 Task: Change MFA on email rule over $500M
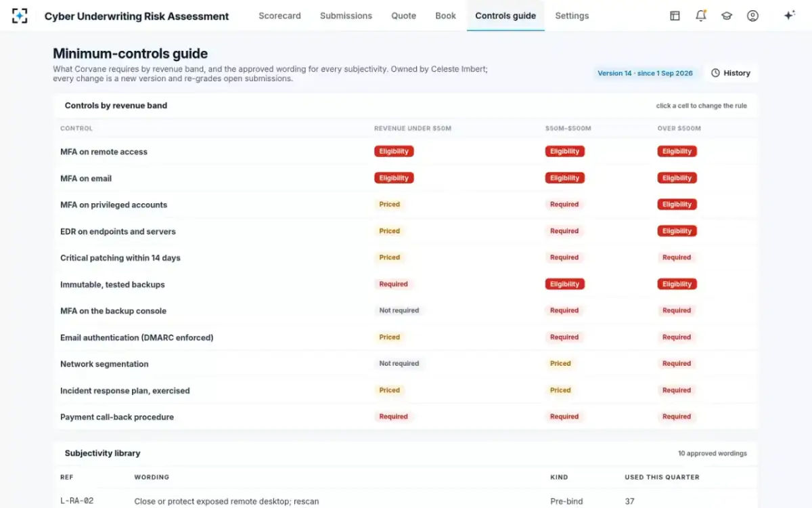click(x=677, y=178)
